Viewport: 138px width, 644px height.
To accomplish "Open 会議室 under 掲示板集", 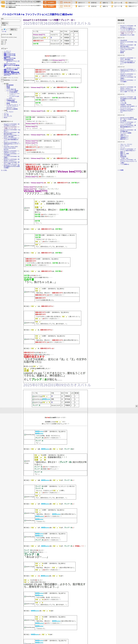I will click(8, 88).
